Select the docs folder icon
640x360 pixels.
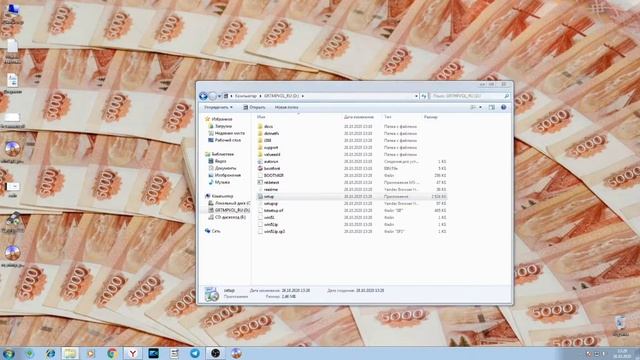tap(260, 127)
